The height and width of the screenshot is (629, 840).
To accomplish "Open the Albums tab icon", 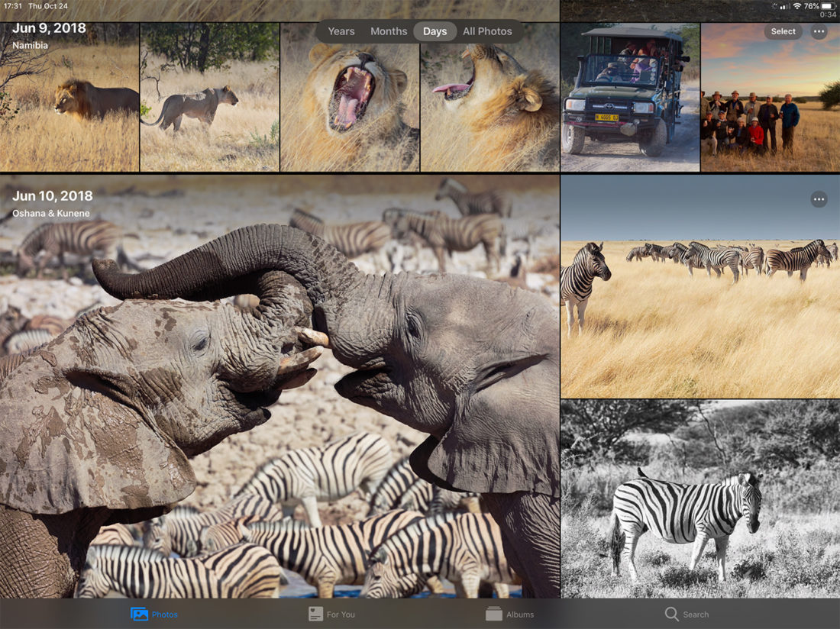I will point(494,614).
